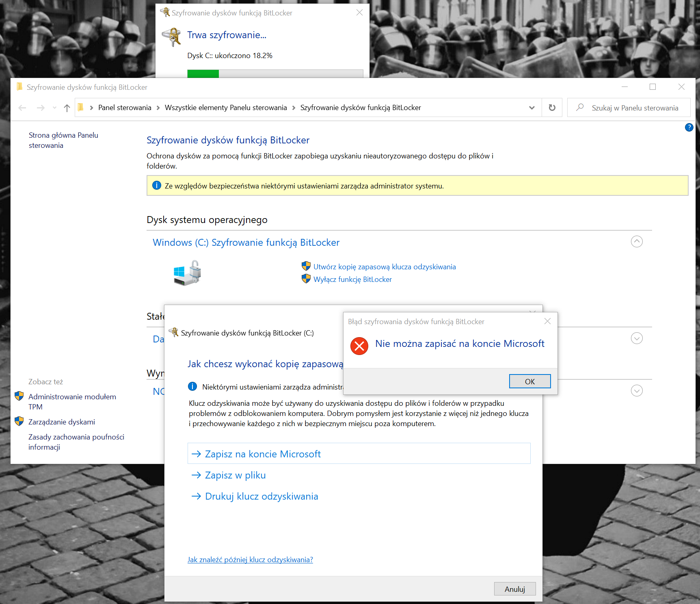Expand chevron before Panel sterowania breadcrumb
This screenshot has height=604, width=700.
pos(91,108)
